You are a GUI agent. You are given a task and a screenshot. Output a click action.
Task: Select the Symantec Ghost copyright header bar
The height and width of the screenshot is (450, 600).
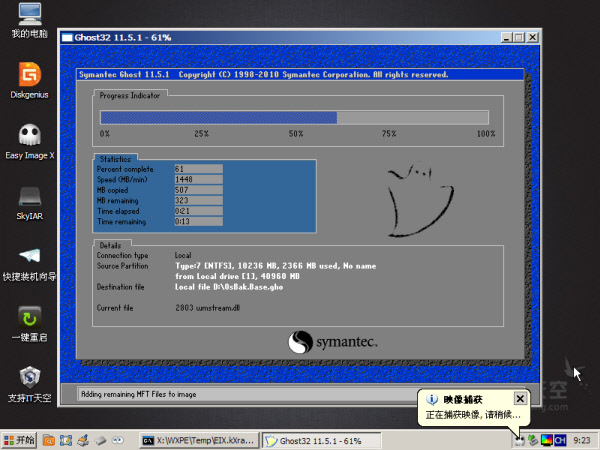click(300, 75)
